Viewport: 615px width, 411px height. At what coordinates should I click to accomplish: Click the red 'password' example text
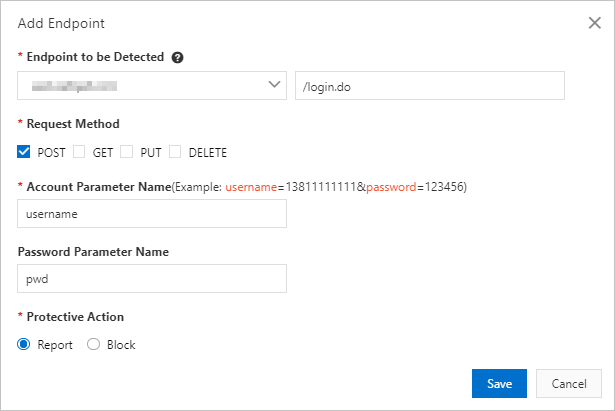click(x=391, y=187)
